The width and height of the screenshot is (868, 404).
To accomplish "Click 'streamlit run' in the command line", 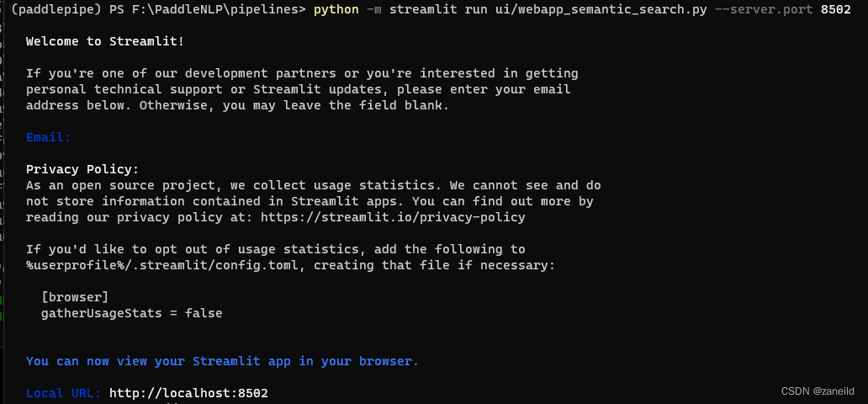I will (438, 10).
